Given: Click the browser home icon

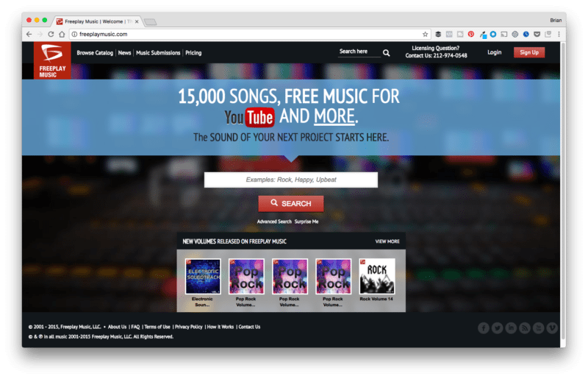Looking at the screenshot, I should pos(62,34).
